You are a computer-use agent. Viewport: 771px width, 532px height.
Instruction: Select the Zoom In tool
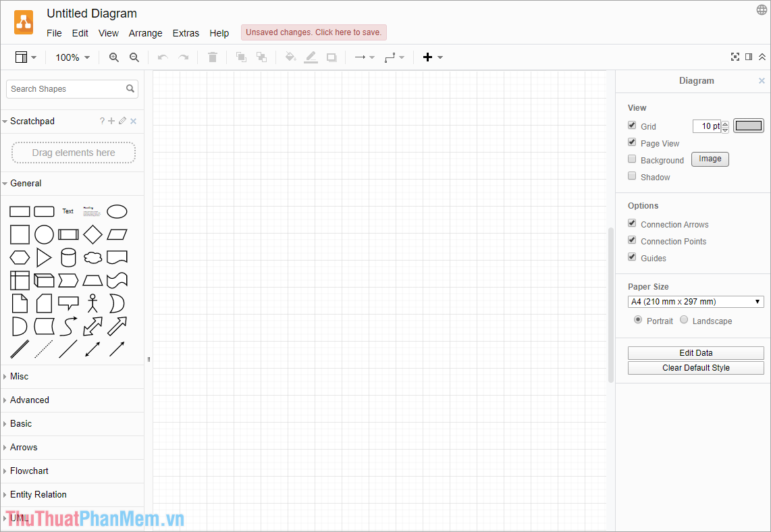[x=113, y=57]
